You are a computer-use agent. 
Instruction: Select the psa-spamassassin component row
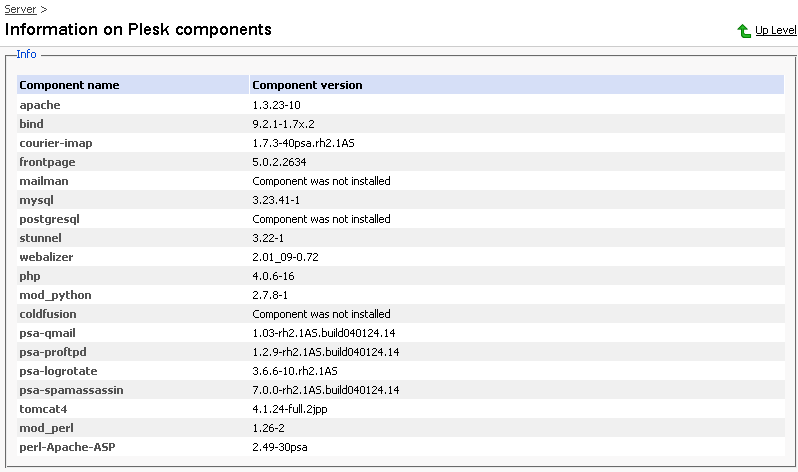(401, 390)
